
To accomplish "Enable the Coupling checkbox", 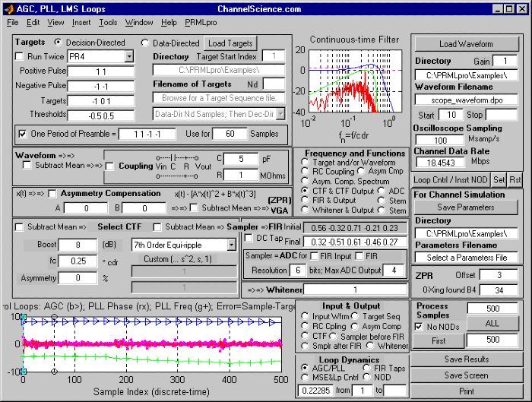I will point(109,166).
